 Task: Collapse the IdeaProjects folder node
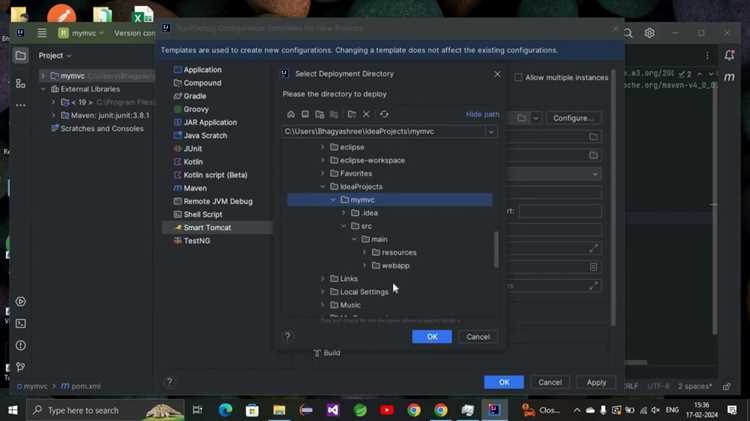(x=322, y=187)
